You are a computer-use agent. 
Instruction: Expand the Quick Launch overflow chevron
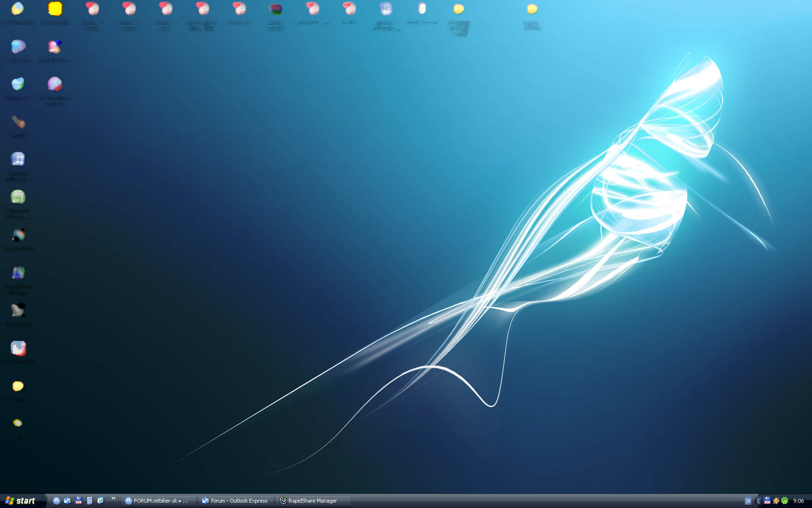click(114, 498)
